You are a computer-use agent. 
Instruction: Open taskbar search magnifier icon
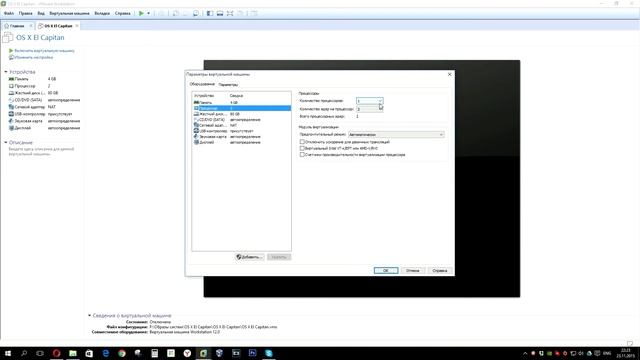click(24, 353)
